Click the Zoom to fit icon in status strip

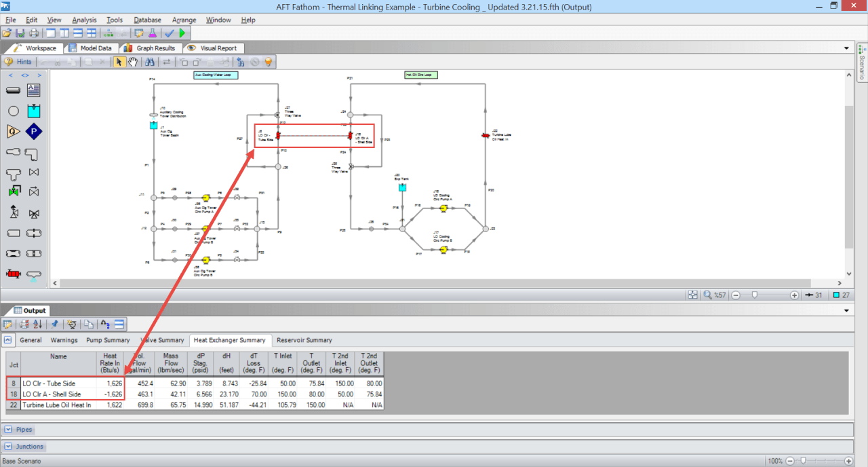pos(692,295)
